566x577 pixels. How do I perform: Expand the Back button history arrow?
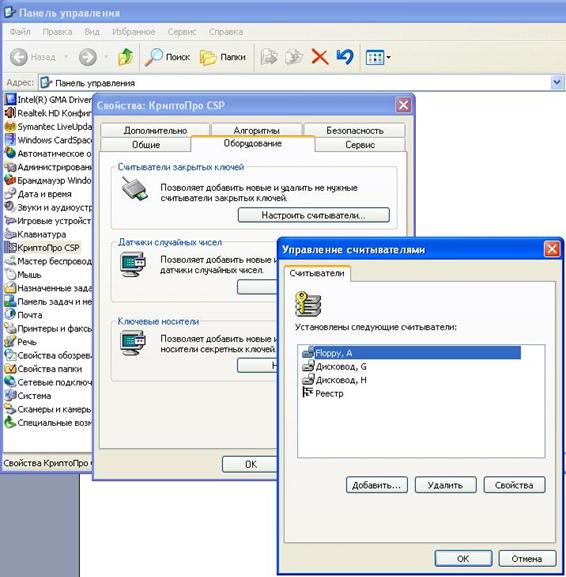click(66, 57)
